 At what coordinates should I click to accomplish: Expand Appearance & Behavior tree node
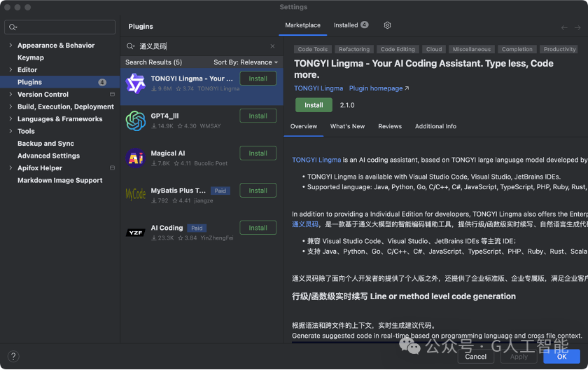click(10, 45)
